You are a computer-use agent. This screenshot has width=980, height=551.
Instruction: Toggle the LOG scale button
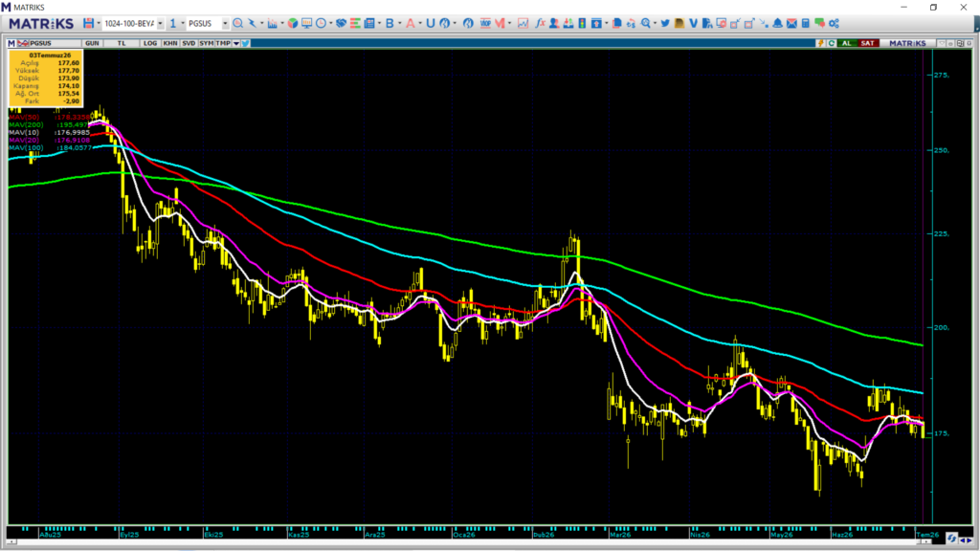click(x=150, y=43)
